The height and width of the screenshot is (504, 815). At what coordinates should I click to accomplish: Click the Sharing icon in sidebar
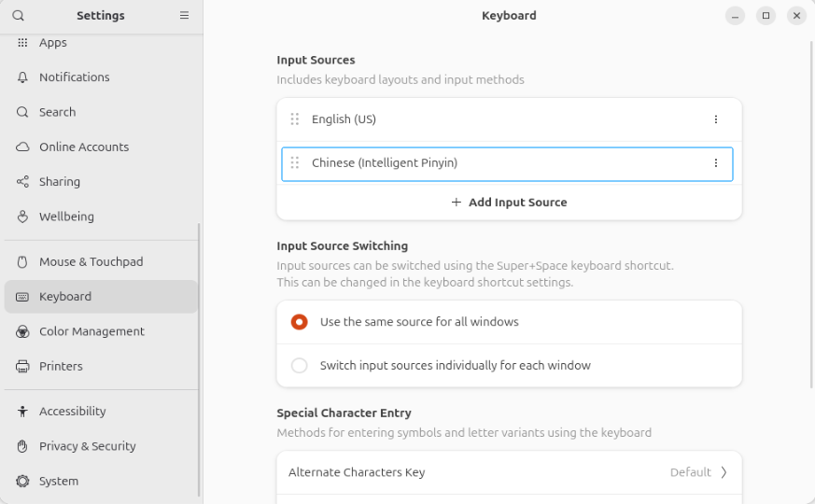click(22, 182)
